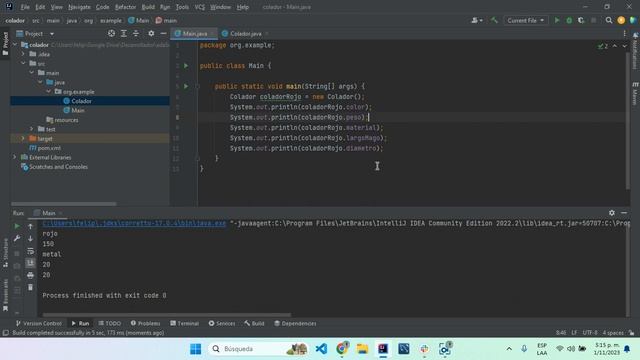The image size is (640, 360).
Task: Open user account icon dropdown in toolbar
Action: [476, 20]
